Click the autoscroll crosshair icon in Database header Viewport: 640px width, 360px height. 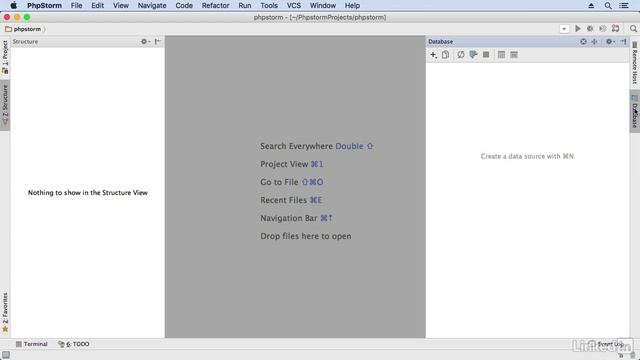pos(594,42)
